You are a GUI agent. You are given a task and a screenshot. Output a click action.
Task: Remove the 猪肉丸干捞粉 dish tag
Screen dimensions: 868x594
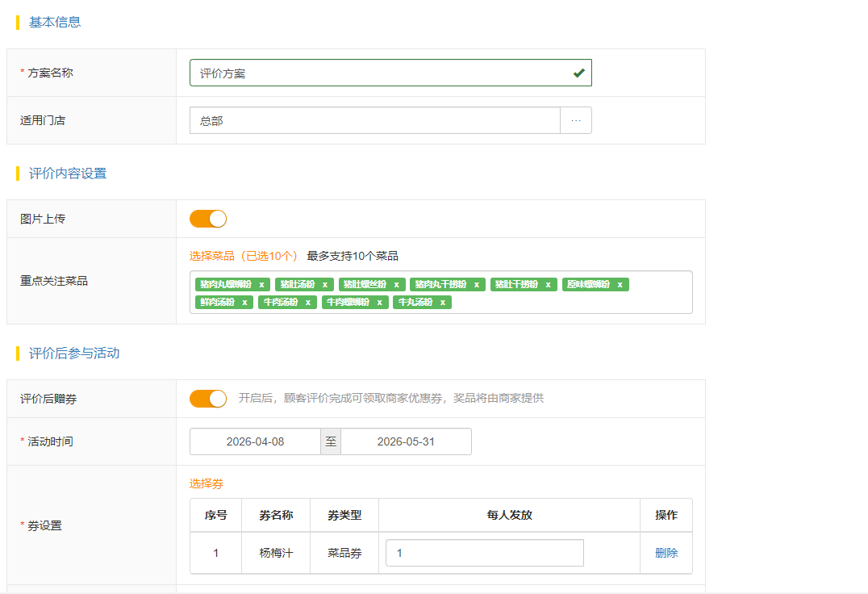(x=476, y=285)
